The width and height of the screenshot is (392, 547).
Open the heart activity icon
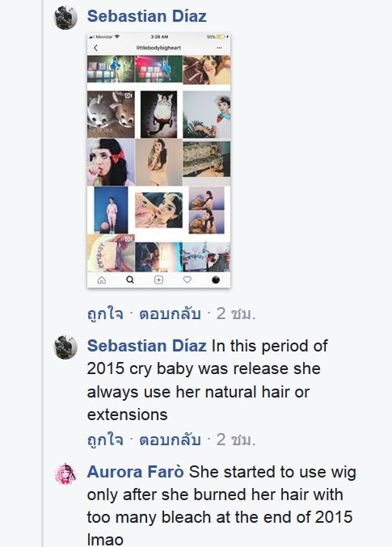click(188, 280)
